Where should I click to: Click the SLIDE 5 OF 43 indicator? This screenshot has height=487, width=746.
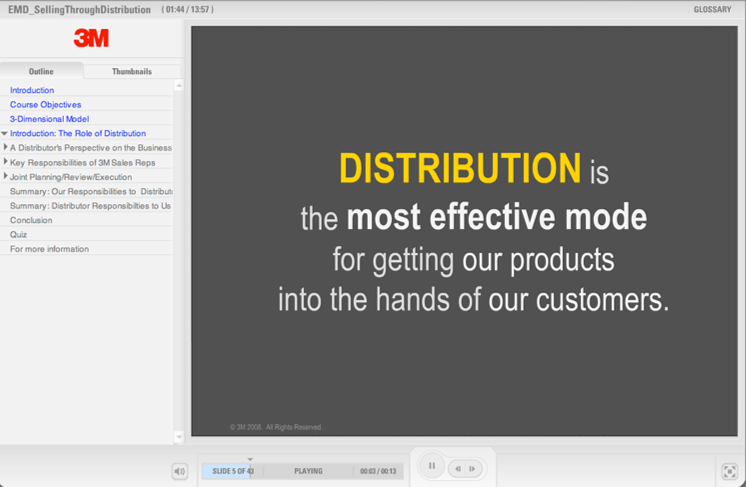coord(233,471)
